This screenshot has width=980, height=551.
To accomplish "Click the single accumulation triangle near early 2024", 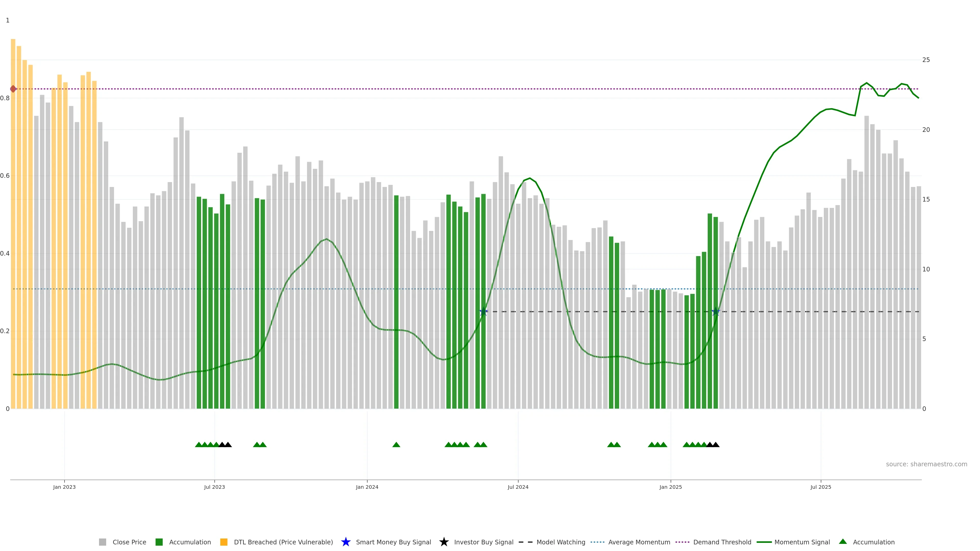I will [396, 445].
